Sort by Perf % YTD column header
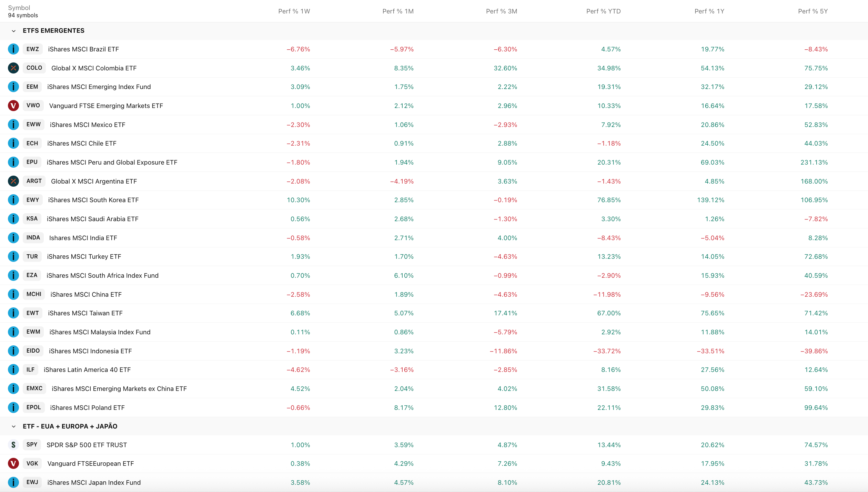Image resolution: width=868 pixels, height=492 pixels. (x=603, y=11)
